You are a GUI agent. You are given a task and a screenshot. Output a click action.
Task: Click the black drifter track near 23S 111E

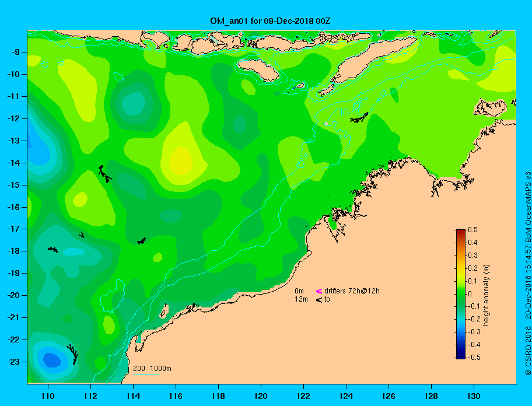pos(73,354)
